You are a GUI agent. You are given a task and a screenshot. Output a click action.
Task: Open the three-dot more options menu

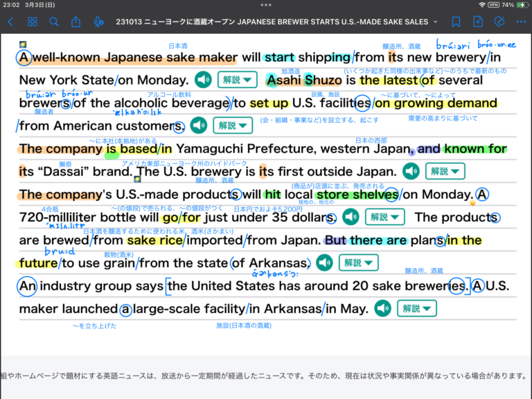click(521, 21)
